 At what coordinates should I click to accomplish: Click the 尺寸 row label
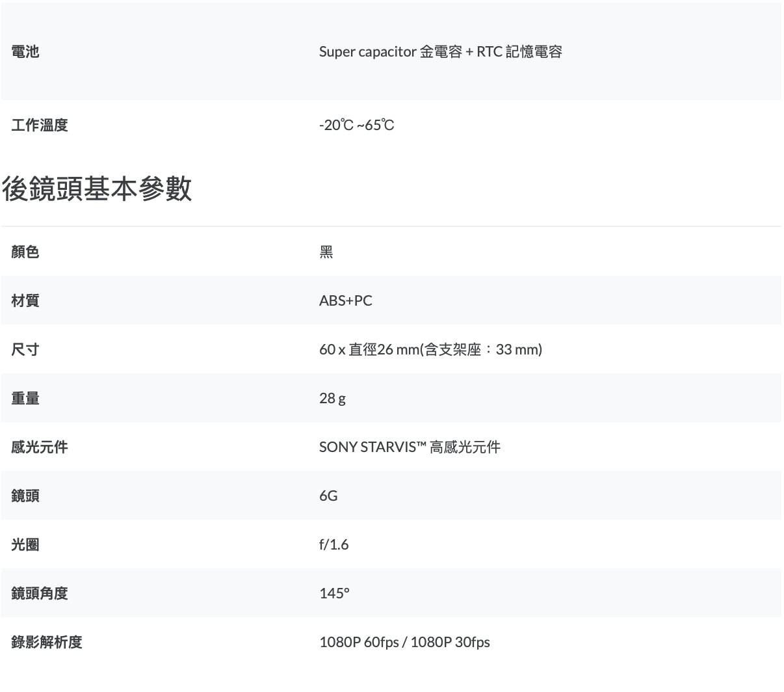pos(25,349)
